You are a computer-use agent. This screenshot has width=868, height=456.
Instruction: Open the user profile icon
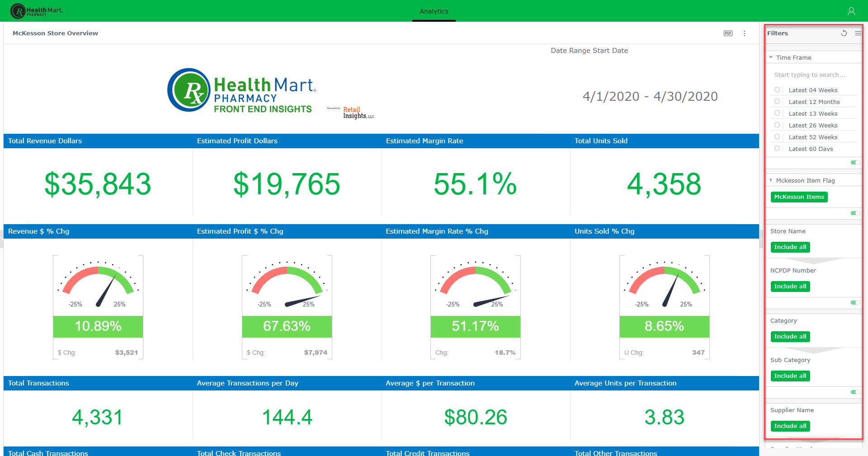[851, 11]
